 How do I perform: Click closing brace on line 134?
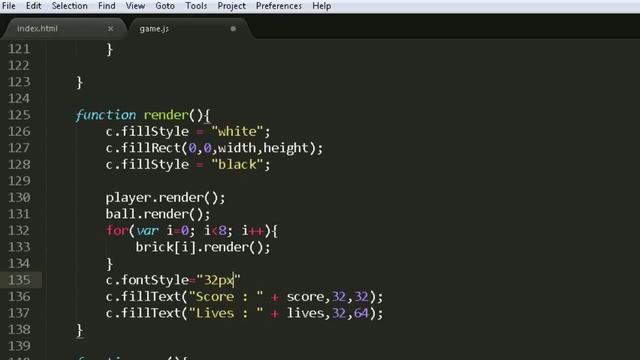click(x=109, y=264)
